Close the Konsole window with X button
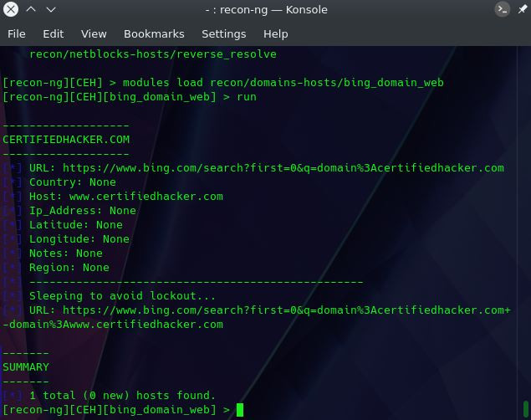This screenshot has height=420, width=531. 11,9
